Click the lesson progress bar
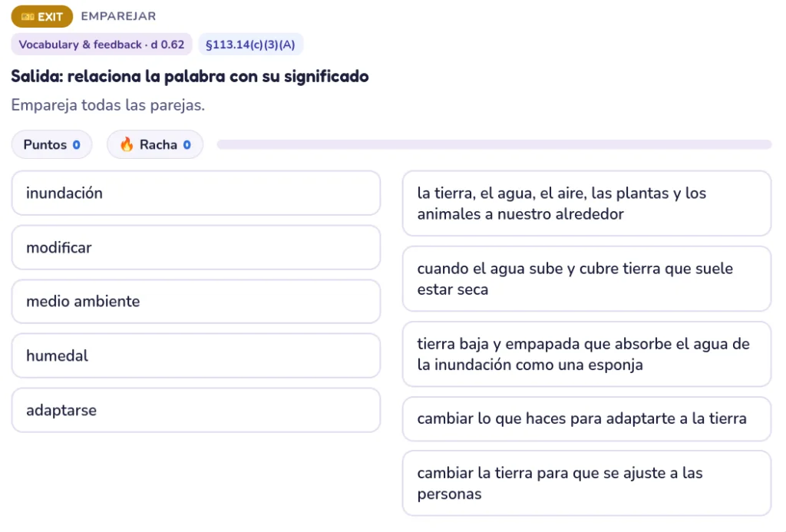This screenshot has width=786, height=532. click(494, 144)
